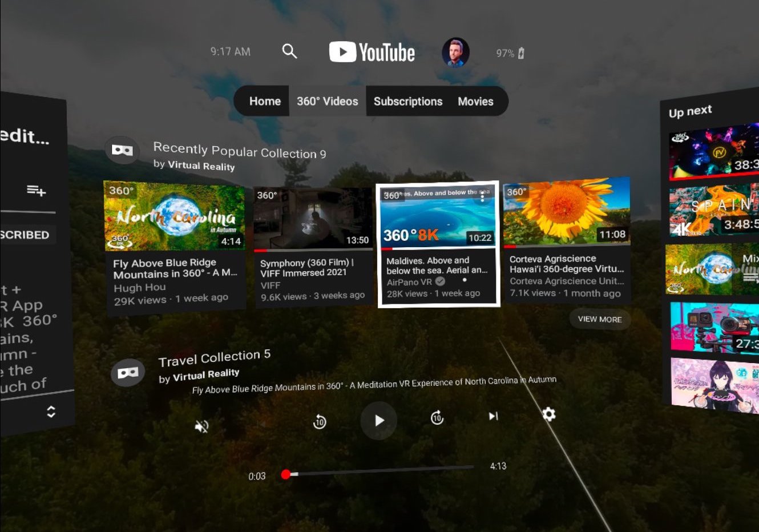Skip to the next video
Image resolution: width=759 pixels, height=532 pixels.
493,416
